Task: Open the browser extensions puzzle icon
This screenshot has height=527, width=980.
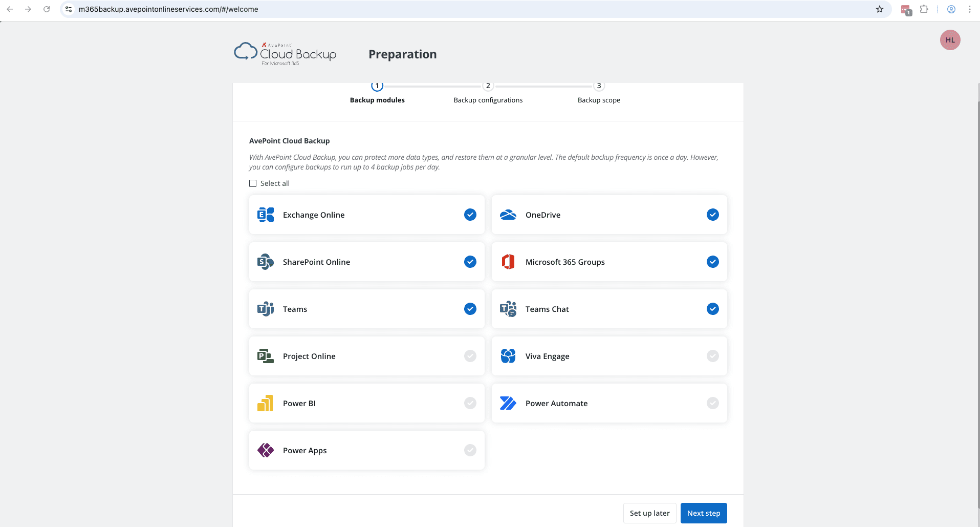Action: click(x=924, y=9)
